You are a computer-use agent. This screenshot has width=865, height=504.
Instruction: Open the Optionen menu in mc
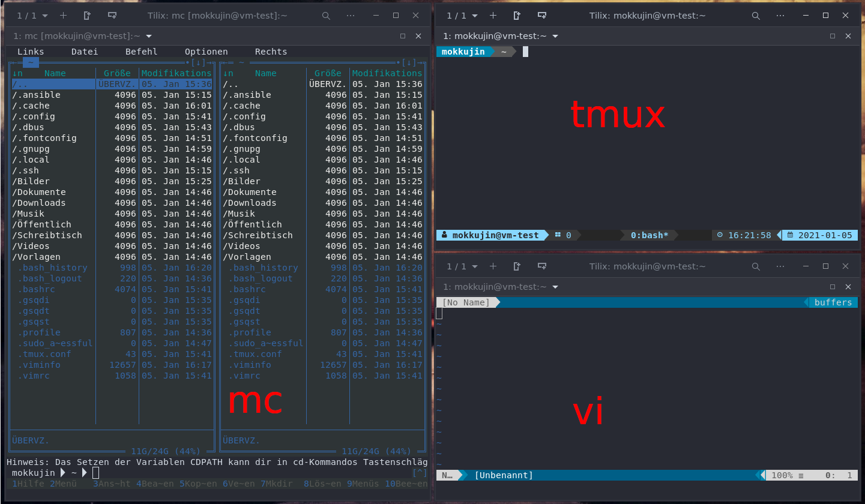pos(206,52)
